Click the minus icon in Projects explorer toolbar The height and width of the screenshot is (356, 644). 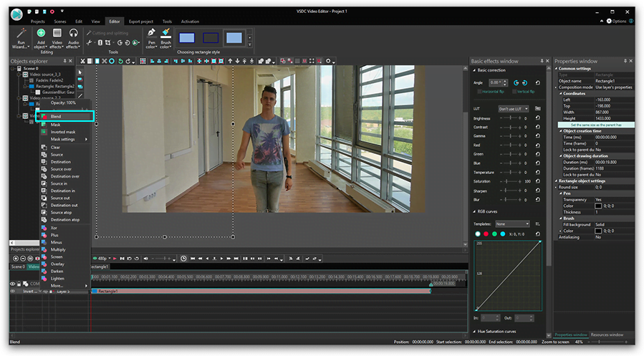pyautogui.click(x=23, y=259)
